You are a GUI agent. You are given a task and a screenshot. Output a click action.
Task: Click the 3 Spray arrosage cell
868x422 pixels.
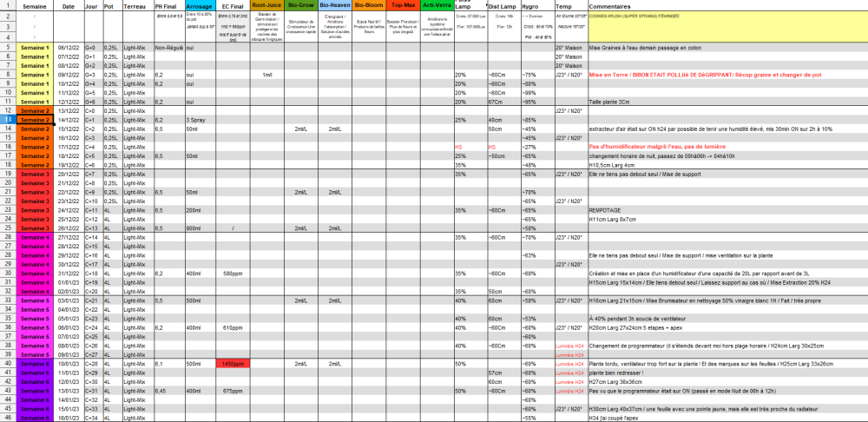coord(201,120)
